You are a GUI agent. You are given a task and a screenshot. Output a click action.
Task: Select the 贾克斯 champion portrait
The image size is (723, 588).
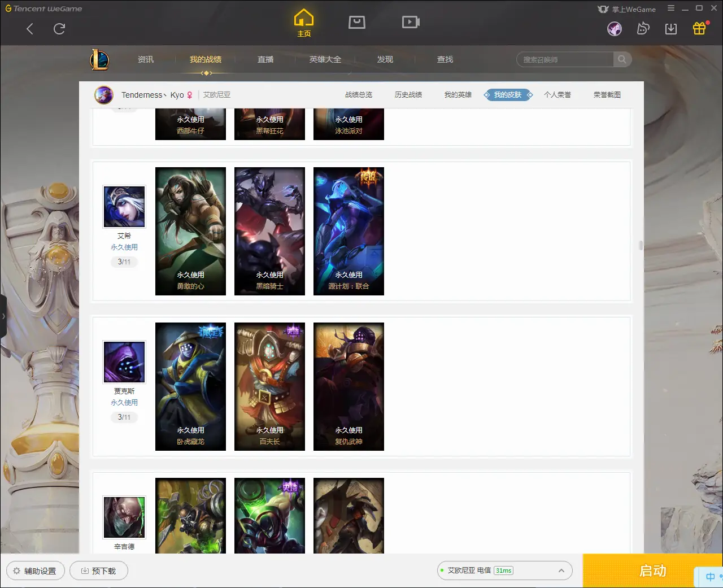point(124,362)
